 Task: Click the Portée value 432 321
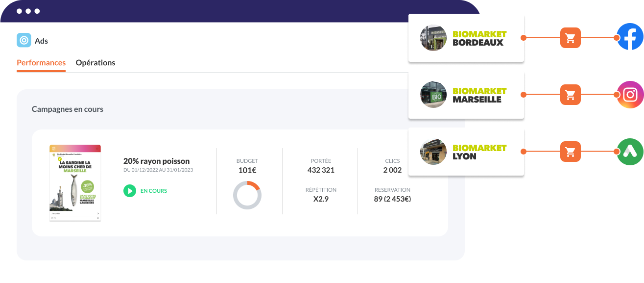pyautogui.click(x=321, y=170)
